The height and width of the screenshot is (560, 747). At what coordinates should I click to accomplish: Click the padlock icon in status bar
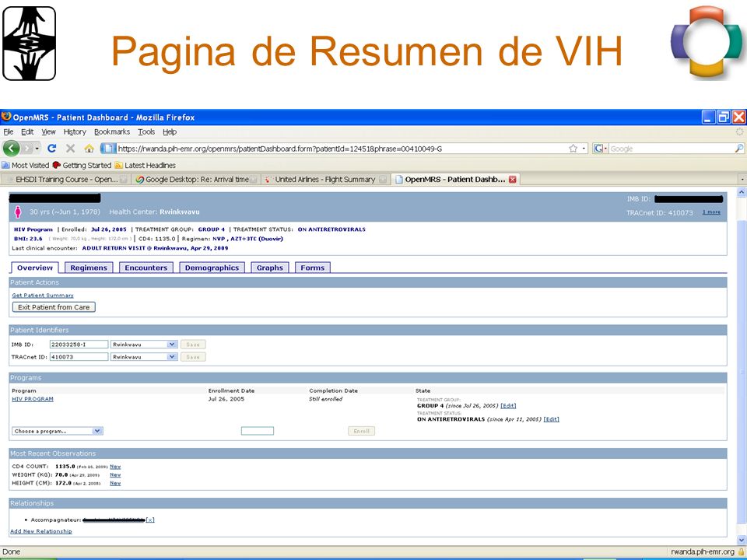[741, 552]
